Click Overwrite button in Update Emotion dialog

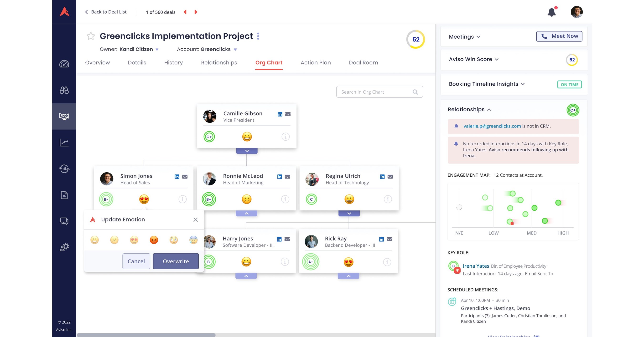176,261
